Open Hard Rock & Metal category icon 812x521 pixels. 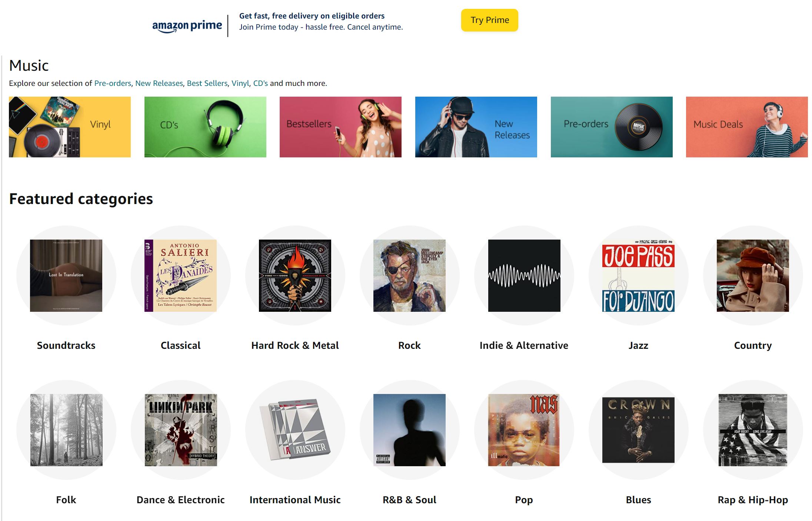295,275
